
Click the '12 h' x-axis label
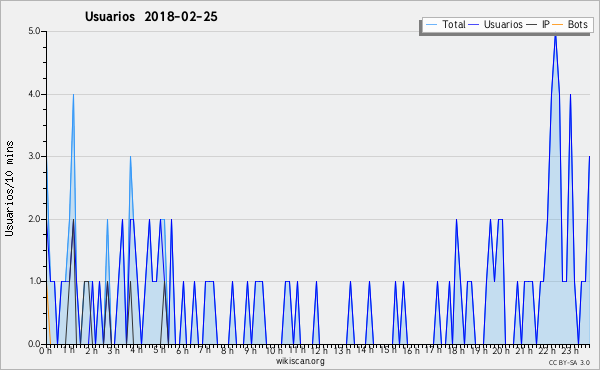(319, 350)
